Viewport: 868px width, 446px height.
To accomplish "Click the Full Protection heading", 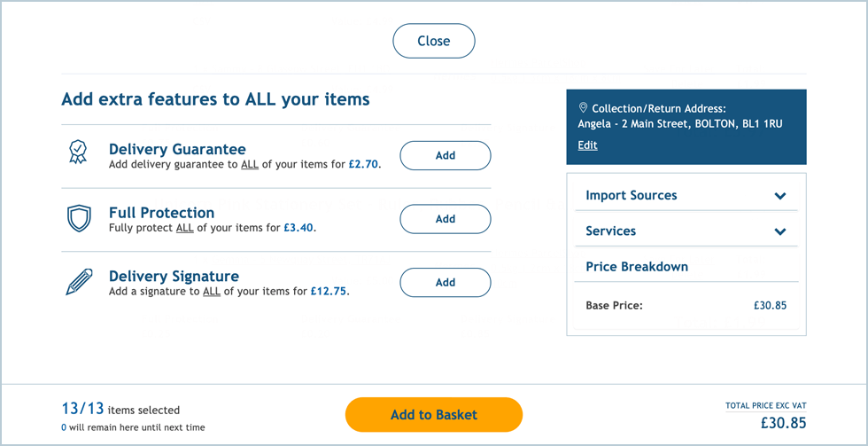I will point(161,213).
